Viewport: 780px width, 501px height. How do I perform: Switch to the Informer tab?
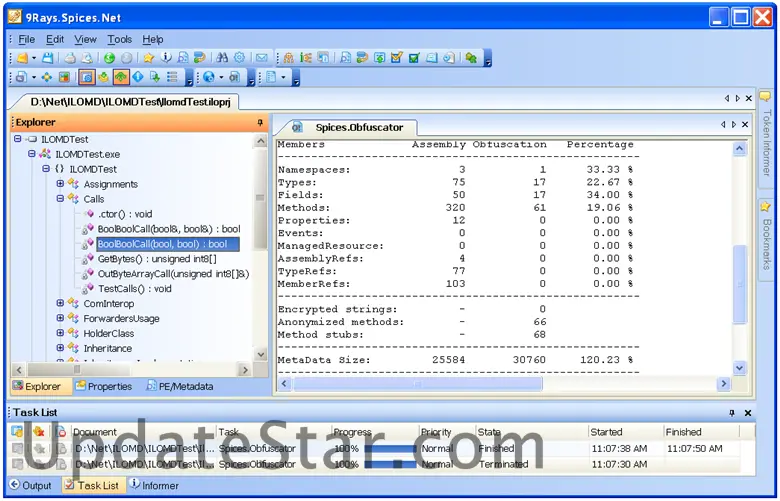pos(154,485)
